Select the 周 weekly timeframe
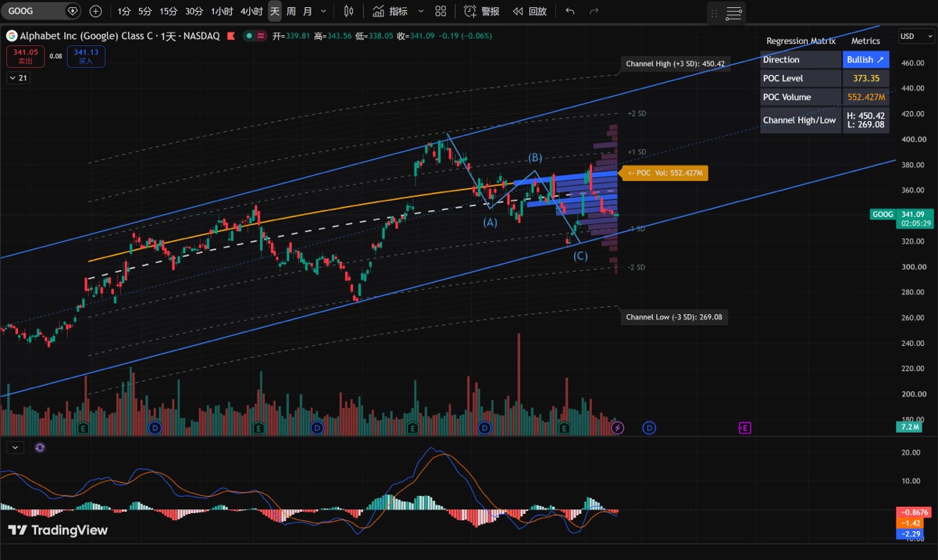This screenshot has height=560, width=938. click(291, 11)
